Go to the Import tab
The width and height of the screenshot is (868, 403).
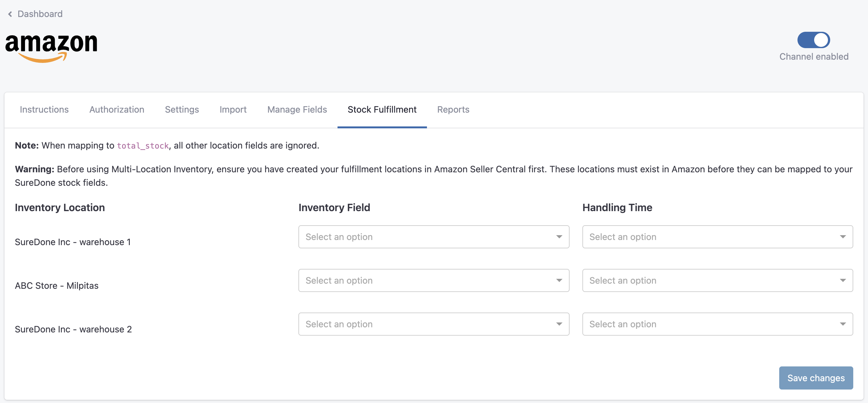point(233,110)
